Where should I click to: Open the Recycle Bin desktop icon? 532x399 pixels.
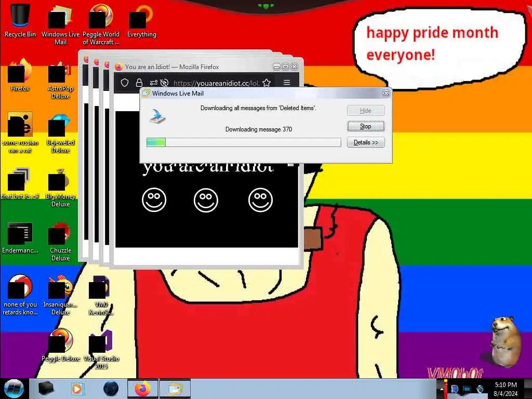(20, 20)
